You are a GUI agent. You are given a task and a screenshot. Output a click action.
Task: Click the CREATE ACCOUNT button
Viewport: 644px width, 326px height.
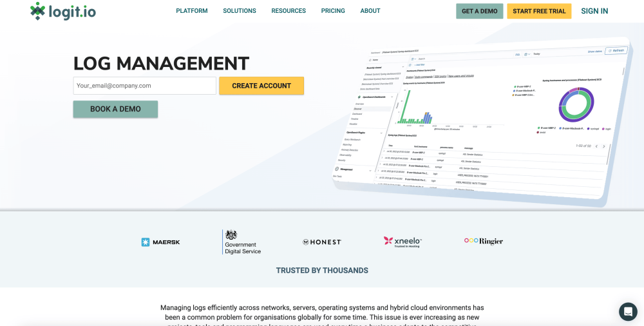(x=261, y=86)
